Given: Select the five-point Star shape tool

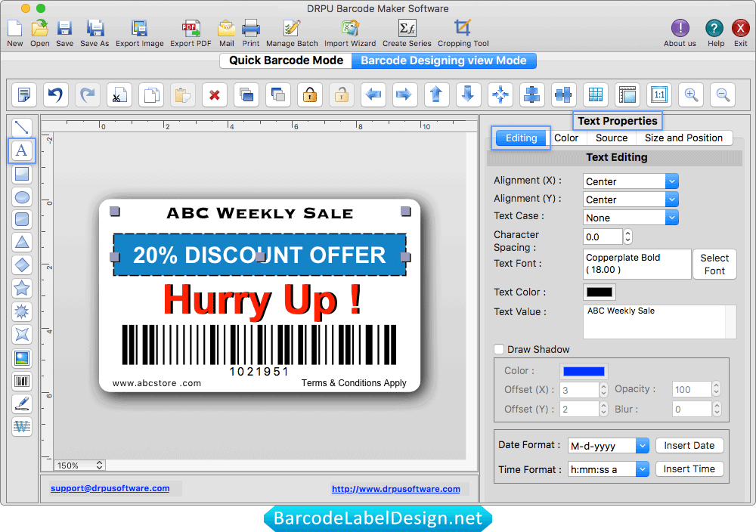Looking at the screenshot, I should click(x=22, y=289).
